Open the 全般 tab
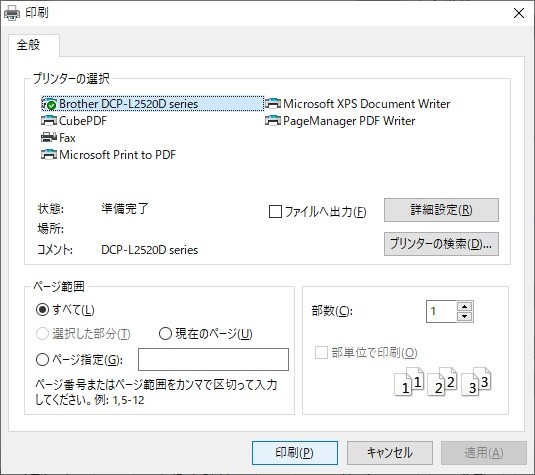 point(28,45)
